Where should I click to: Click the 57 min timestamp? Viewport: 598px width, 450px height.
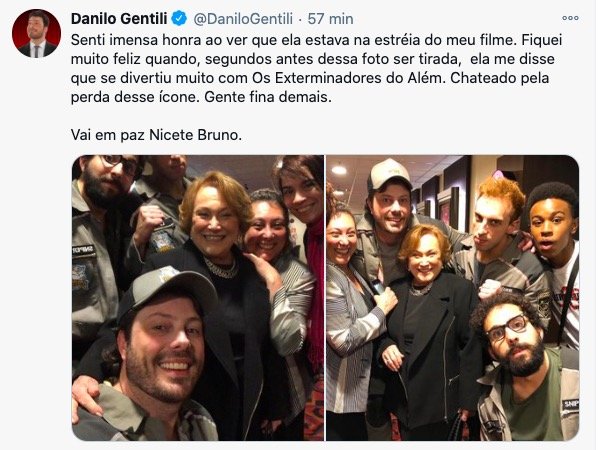click(330, 19)
